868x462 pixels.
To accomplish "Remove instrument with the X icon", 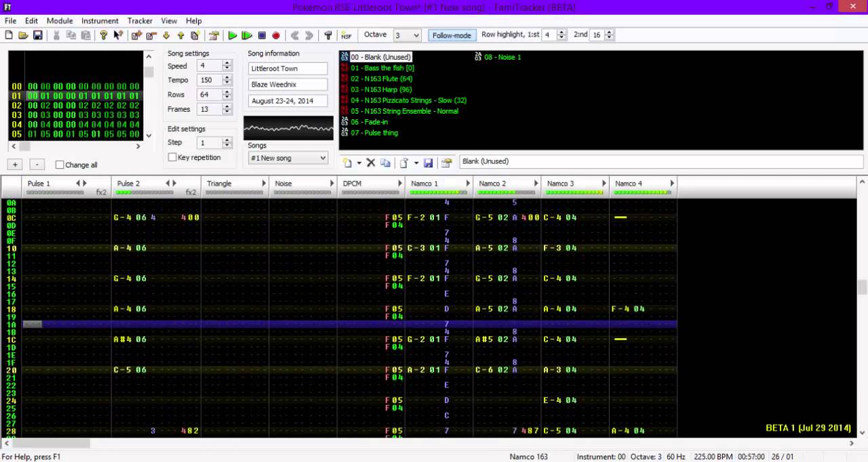I will click(x=371, y=163).
